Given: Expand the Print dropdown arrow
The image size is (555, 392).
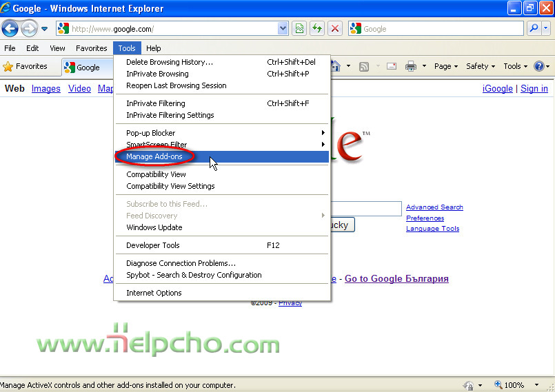Looking at the screenshot, I should (424, 66).
